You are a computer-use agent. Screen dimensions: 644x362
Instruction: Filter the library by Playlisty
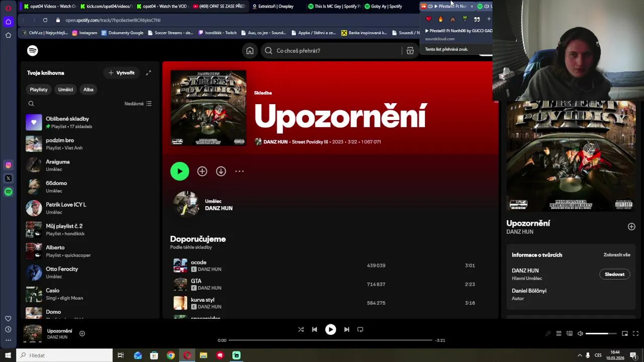click(x=39, y=89)
